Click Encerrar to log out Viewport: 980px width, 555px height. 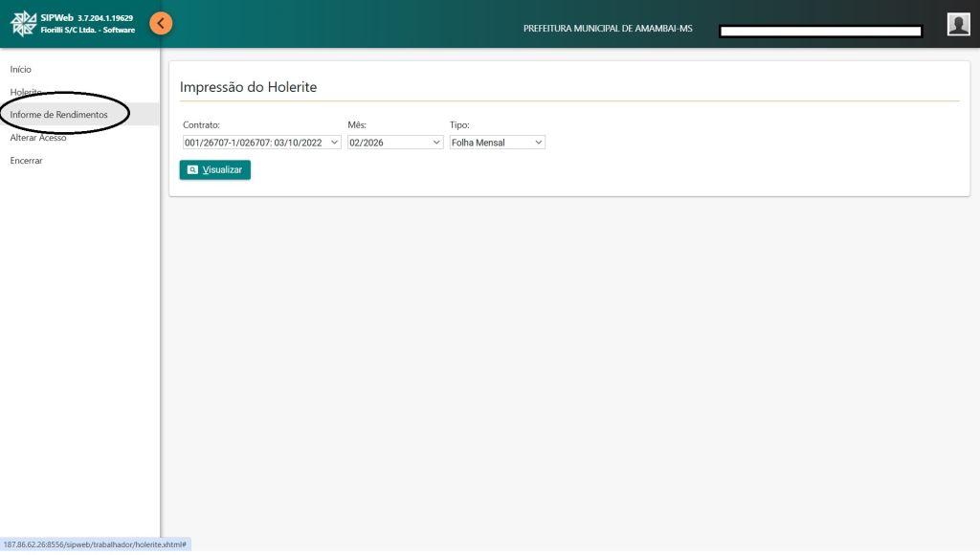coord(27,161)
